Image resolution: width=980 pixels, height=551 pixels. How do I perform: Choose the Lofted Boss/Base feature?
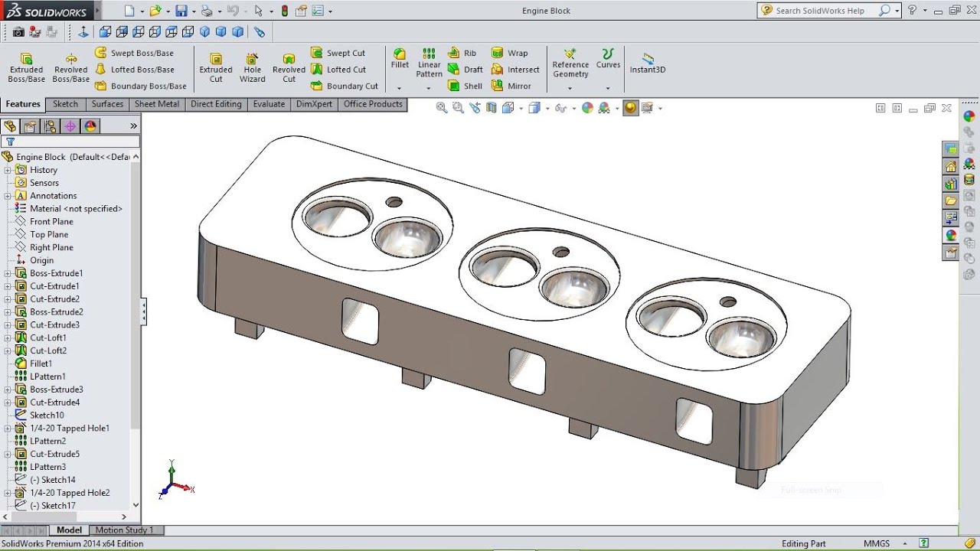tap(134, 69)
